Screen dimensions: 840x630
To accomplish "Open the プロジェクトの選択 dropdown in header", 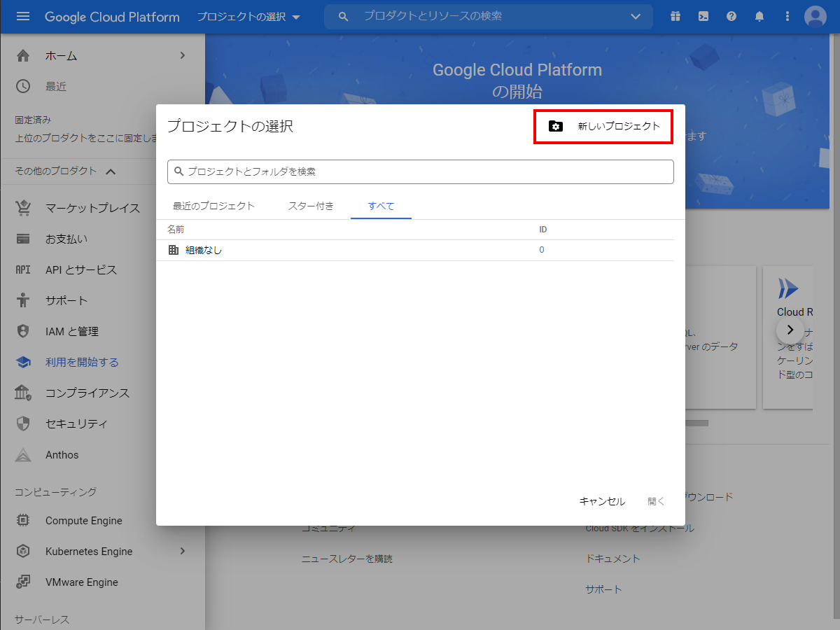I will coord(248,17).
